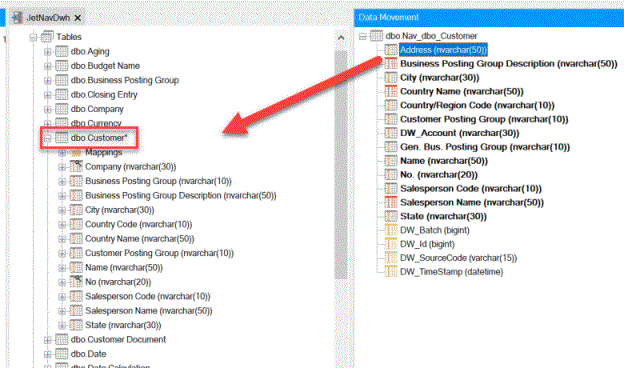Click the Business Posting Group (nvarchar(10)) field icon
The width and height of the screenshot is (624, 368).
76,181
